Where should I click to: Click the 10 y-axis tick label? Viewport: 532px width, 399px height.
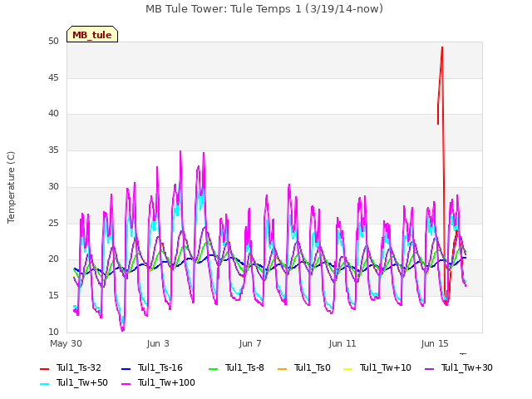tap(53, 332)
